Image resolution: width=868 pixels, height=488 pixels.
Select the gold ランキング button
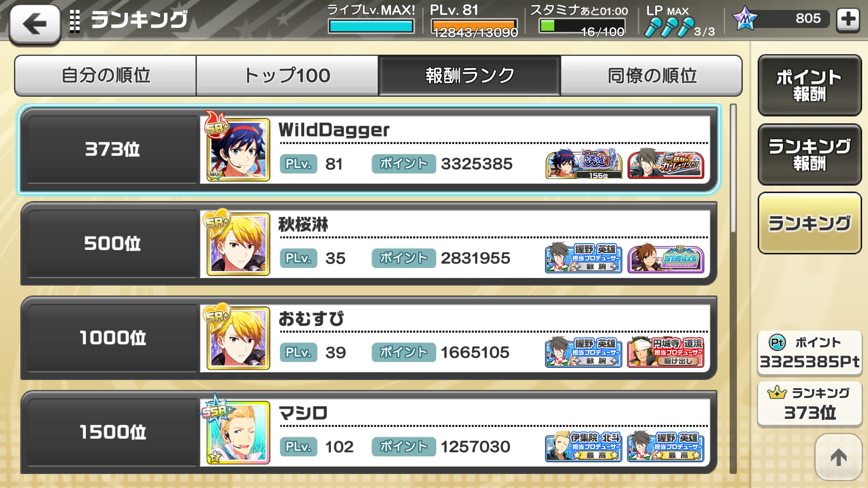coord(810,223)
